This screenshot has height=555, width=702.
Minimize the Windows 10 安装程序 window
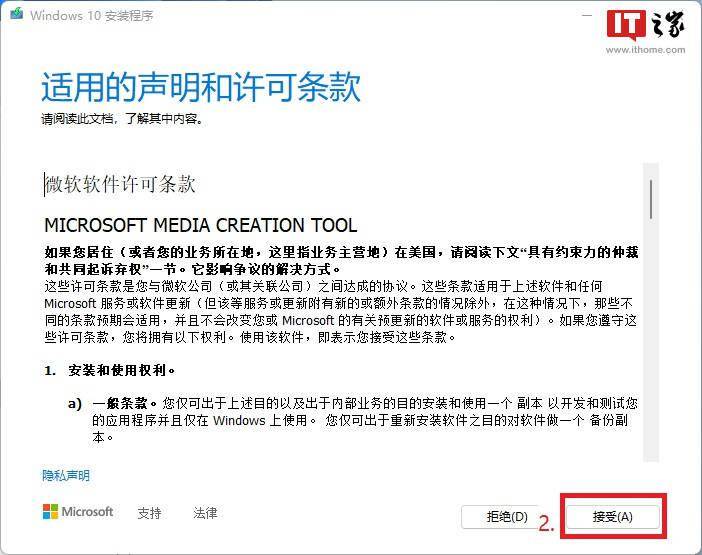click(586, 15)
